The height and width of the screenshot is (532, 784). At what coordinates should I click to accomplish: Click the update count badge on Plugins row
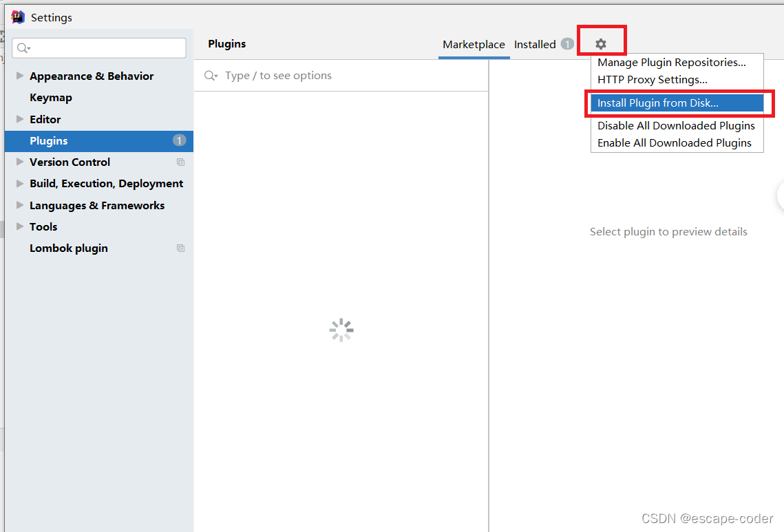[x=179, y=140]
